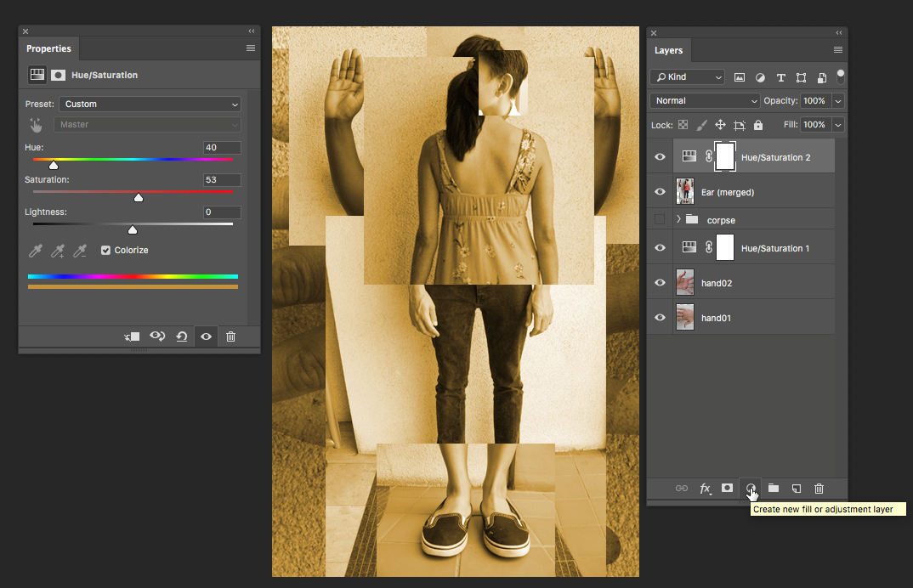Show the corpse group layer
Screen dimensions: 913x588
(660, 219)
